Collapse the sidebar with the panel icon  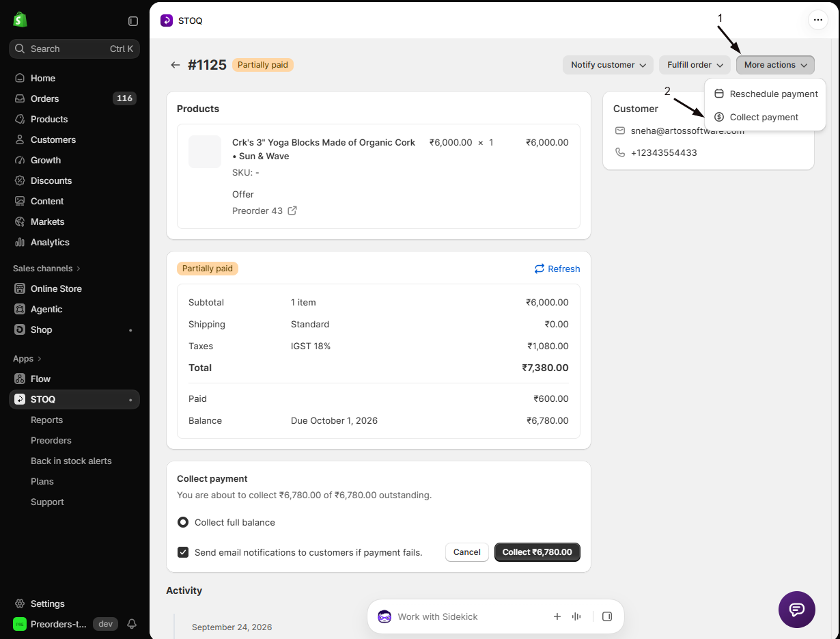pyautogui.click(x=133, y=21)
